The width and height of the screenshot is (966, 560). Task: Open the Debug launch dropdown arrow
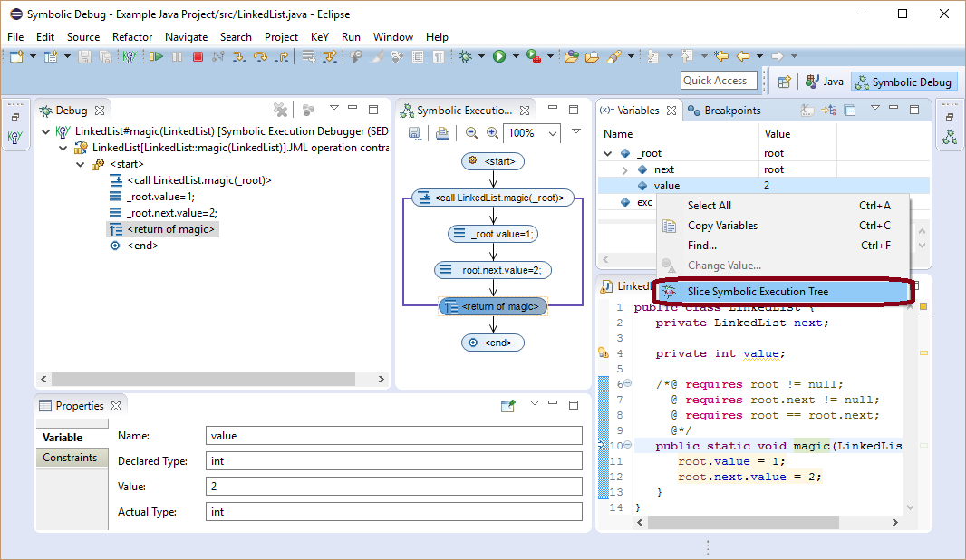tap(481, 57)
